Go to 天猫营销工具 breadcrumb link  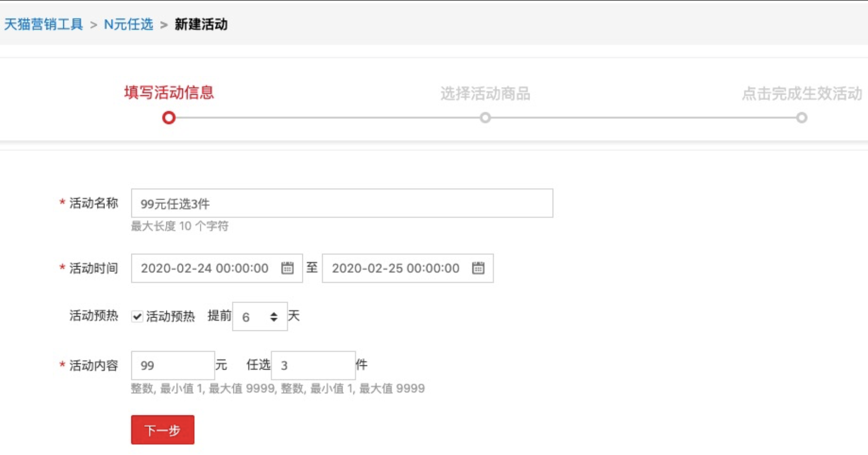click(x=44, y=24)
